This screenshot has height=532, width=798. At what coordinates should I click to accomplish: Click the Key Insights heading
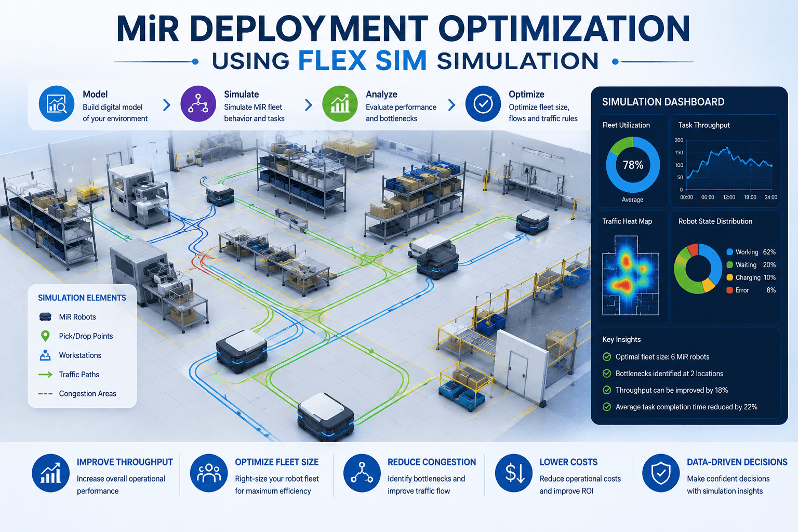(621, 339)
